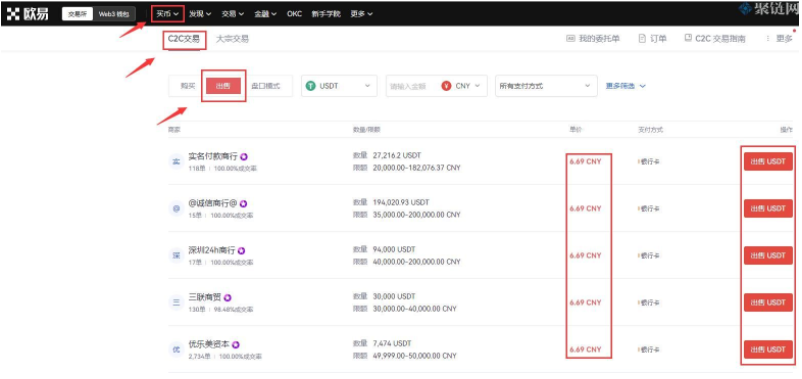Click 出售 USDT for 深圳24h商行
The height and width of the screenshot is (379, 802).
[768, 256]
